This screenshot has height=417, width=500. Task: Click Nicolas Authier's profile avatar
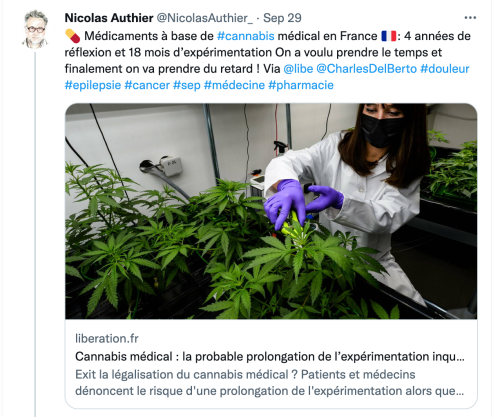[35, 29]
